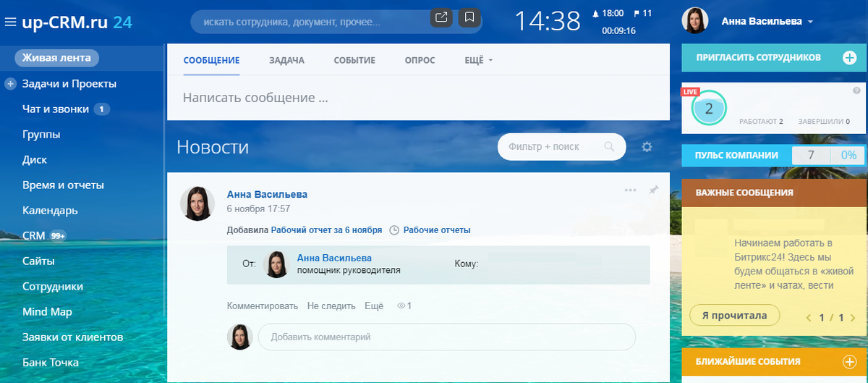
Task: Click the search magnifier in filter box
Action: [609, 147]
